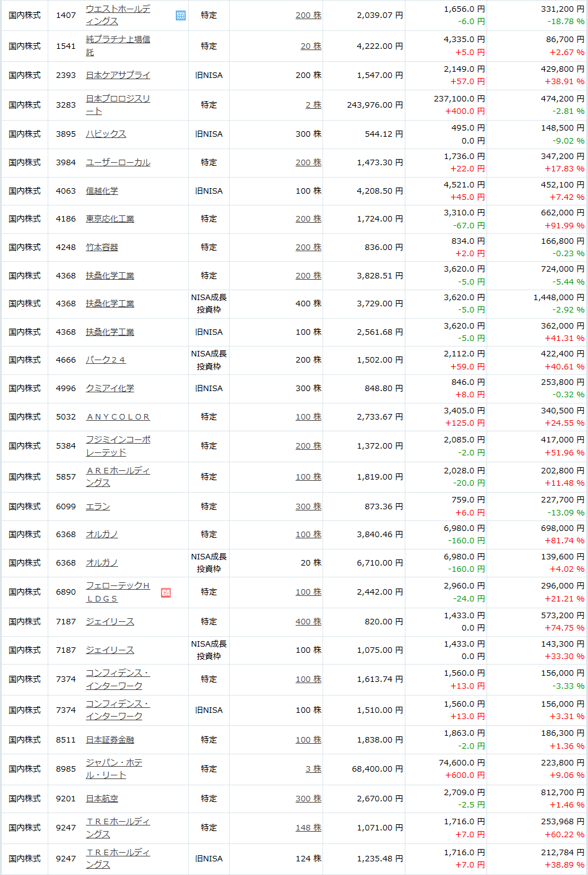Select the acquisition price 243,976.00 円
Screen dimensions: 588x875
pyautogui.click(x=374, y=105)
